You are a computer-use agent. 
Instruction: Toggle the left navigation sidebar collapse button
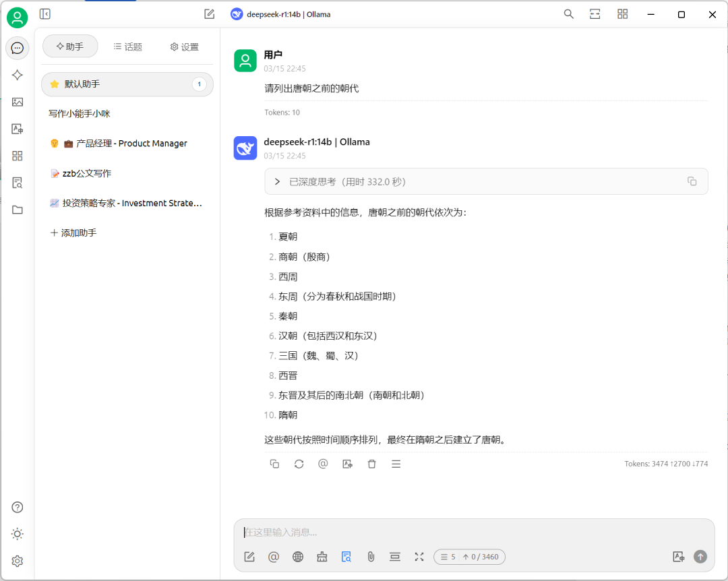[x=44, y=13]
